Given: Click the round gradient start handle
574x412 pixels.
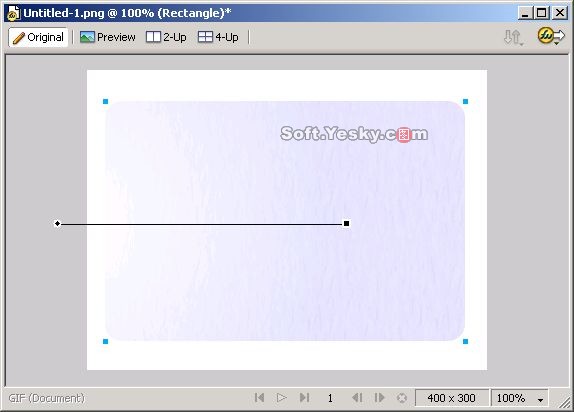Looking at the screenshot, I should point(57,223).
